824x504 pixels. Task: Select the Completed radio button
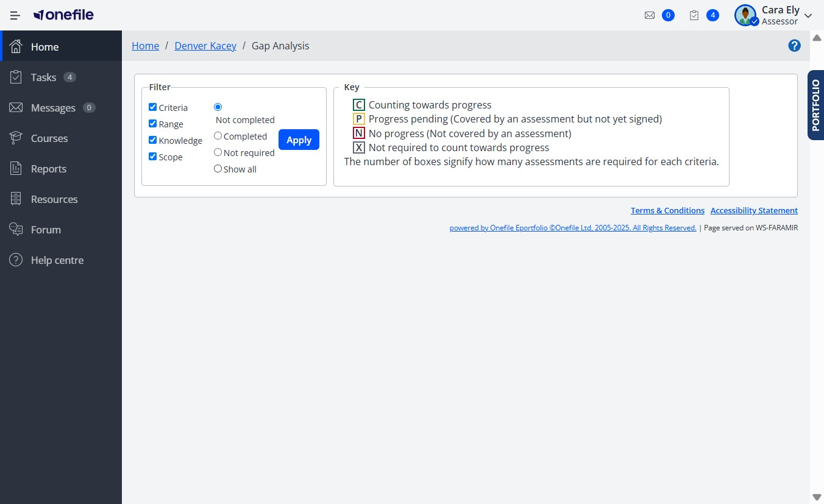[x=218, y=136]
